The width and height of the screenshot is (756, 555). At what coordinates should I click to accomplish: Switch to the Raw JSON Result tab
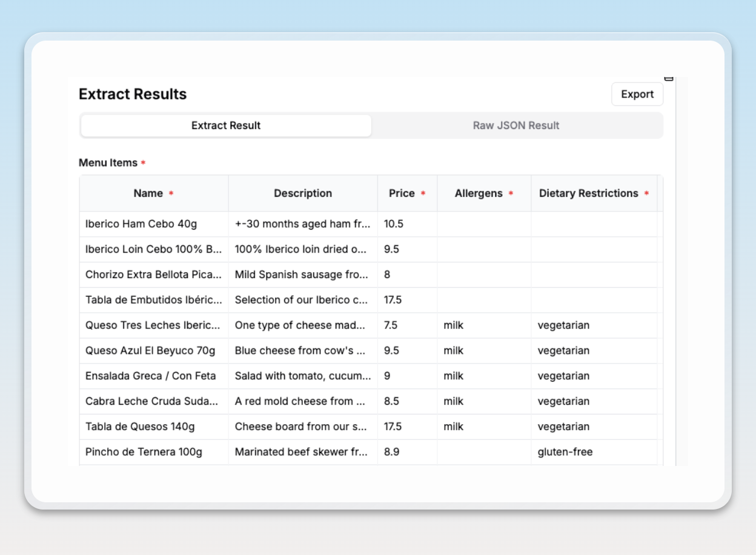pos(516,125)
